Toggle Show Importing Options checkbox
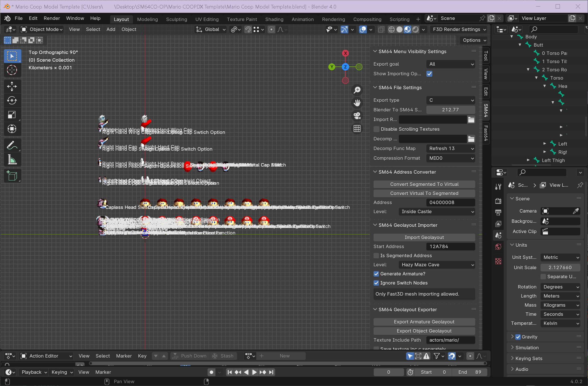 pyautogui.click(x=429, y=74)
